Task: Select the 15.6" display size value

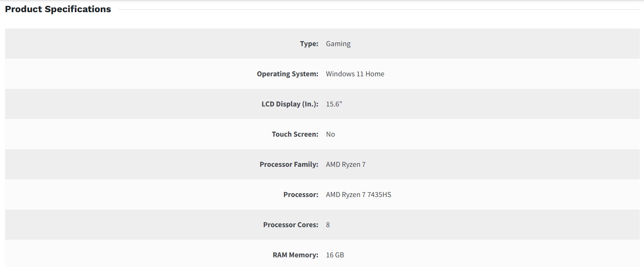Action: 334,104
